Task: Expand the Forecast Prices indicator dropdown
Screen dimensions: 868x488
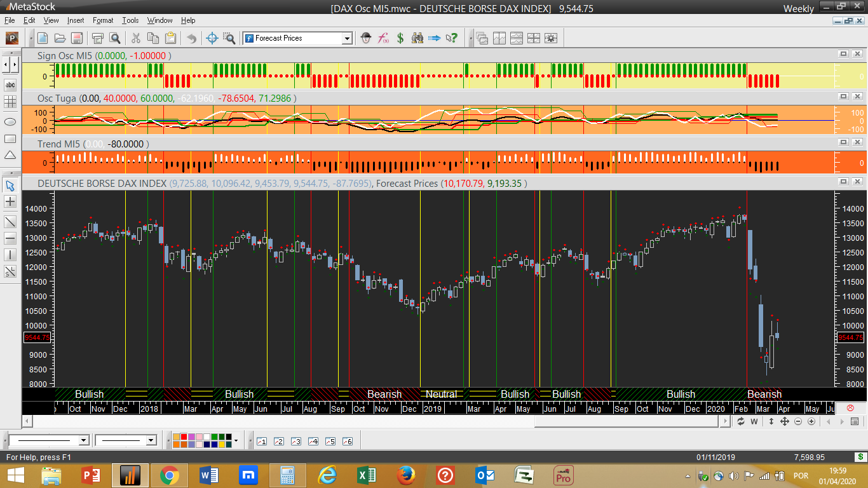Action: (347, 38)
